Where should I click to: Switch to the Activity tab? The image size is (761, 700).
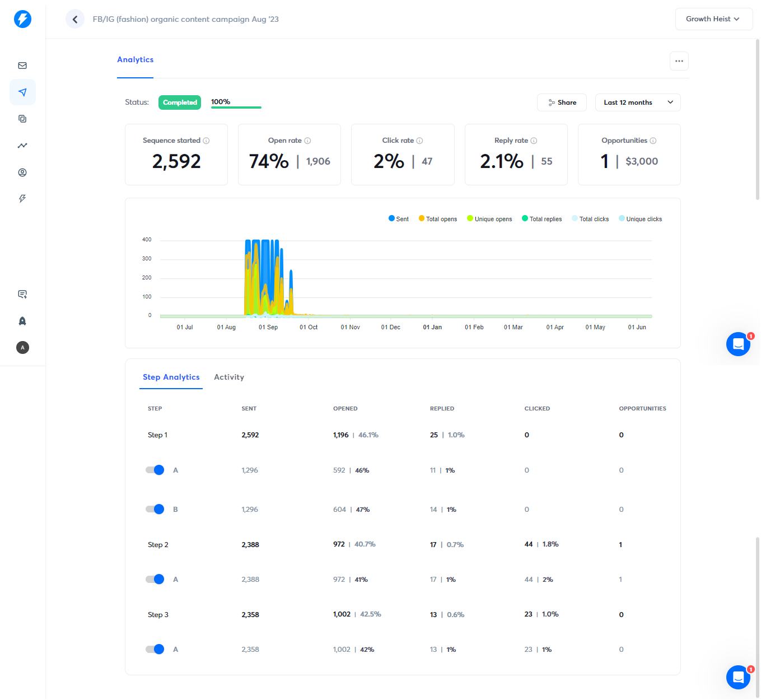coord(229,377)
